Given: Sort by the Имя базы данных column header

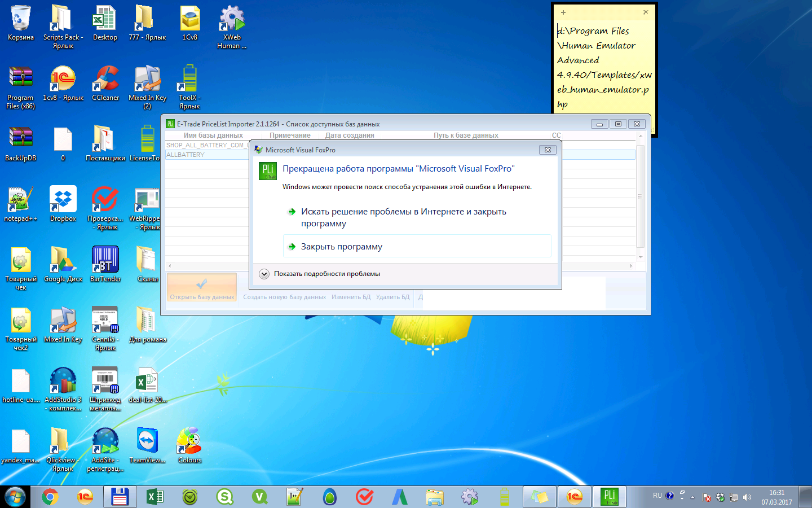Looking at the screenshot, I should pos(213,135).
